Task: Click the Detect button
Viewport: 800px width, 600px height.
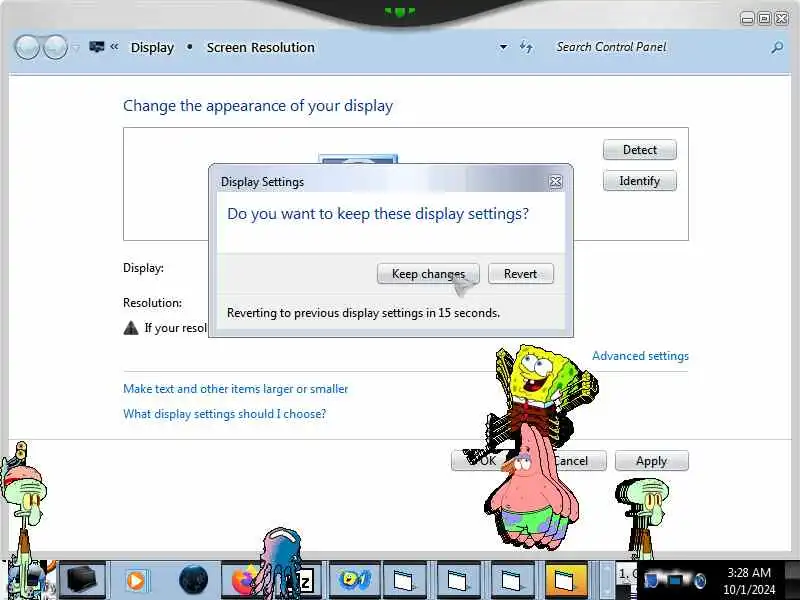Action: pos(640,150)
